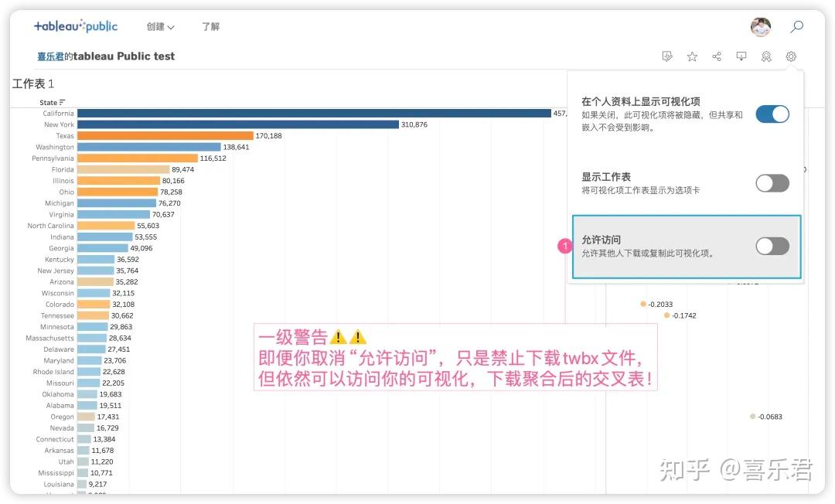Click the Tableau Public logo
The height and width of the screenshot is (504, 835).
coord(75,26)
